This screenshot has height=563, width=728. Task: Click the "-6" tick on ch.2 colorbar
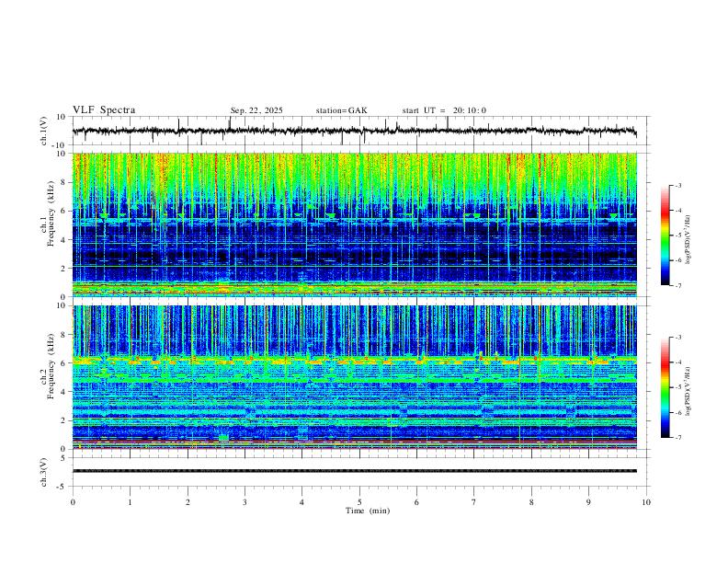(678, 412)
